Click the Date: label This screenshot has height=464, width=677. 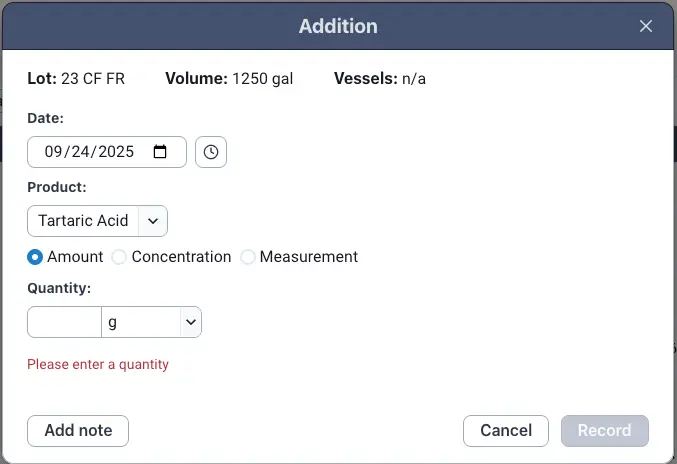[45, 118]
